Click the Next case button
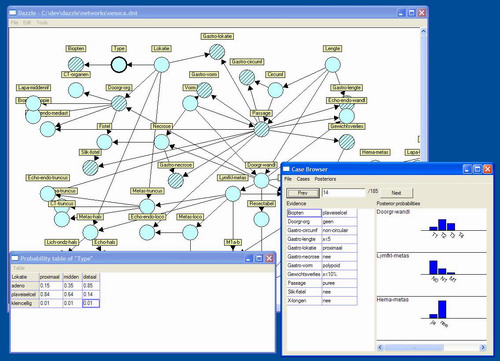500x361 pixels. click(396, 193)
